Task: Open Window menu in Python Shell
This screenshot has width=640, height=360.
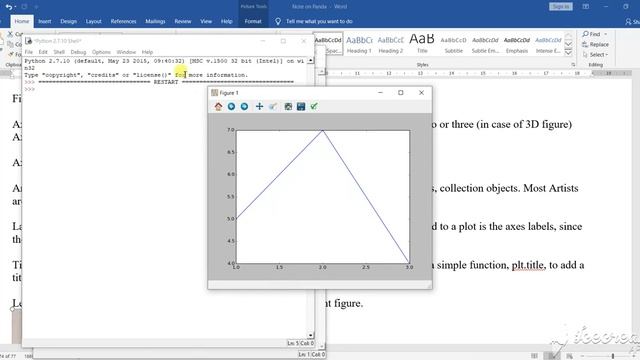Action: coord(126,52)
